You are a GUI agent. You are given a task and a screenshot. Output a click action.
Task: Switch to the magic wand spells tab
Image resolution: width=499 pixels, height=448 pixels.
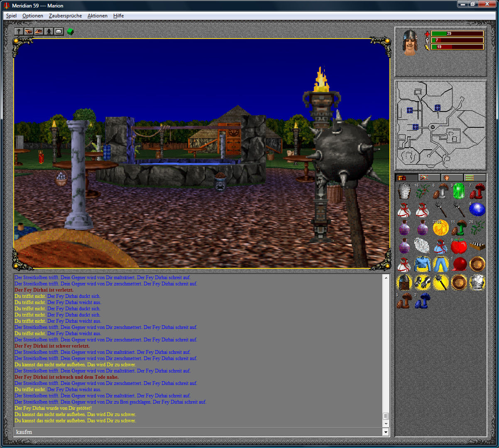[x=425, y=178]
